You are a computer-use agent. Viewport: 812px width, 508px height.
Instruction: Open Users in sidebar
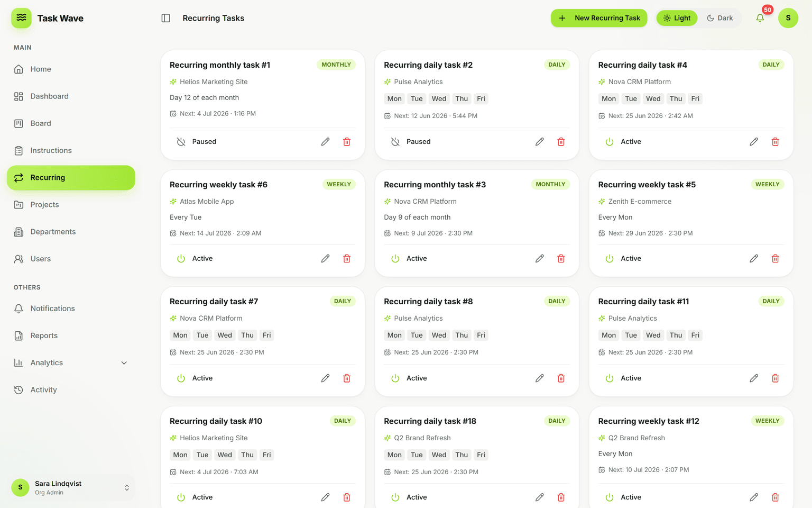click(71, 259)
